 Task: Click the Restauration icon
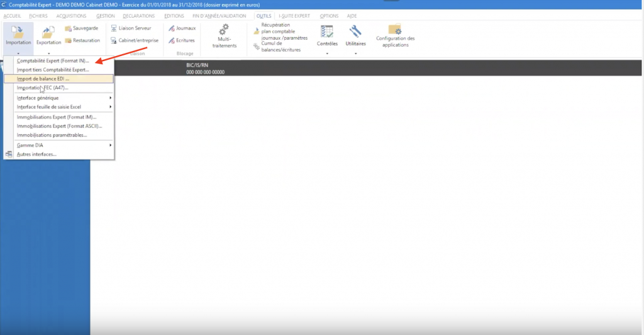[68, 40]
